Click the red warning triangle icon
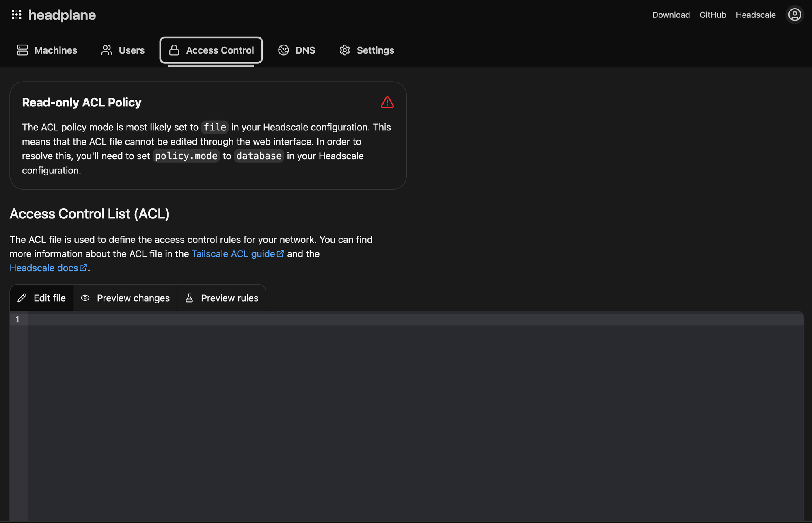The width and height of the screenshot is (812, 523). [387, 102]
